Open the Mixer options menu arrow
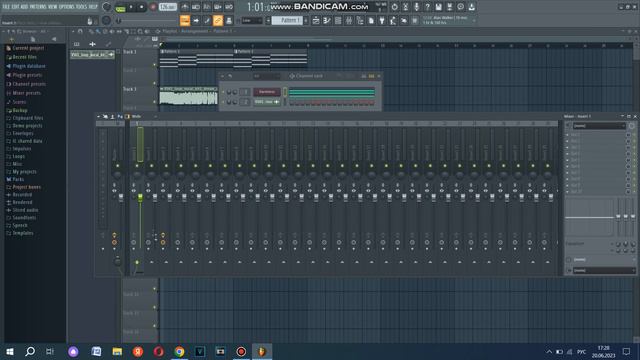The height and width of the screenshot is (360, 640). [98, 116]
